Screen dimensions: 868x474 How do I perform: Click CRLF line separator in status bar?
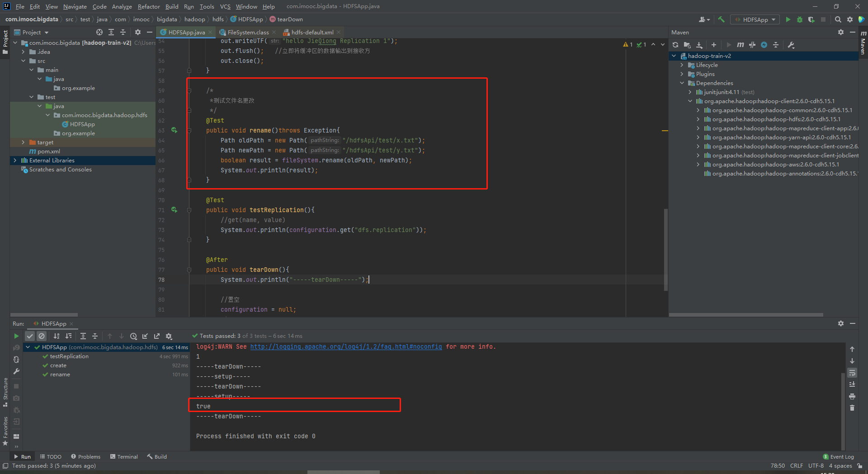click(797, 466)
